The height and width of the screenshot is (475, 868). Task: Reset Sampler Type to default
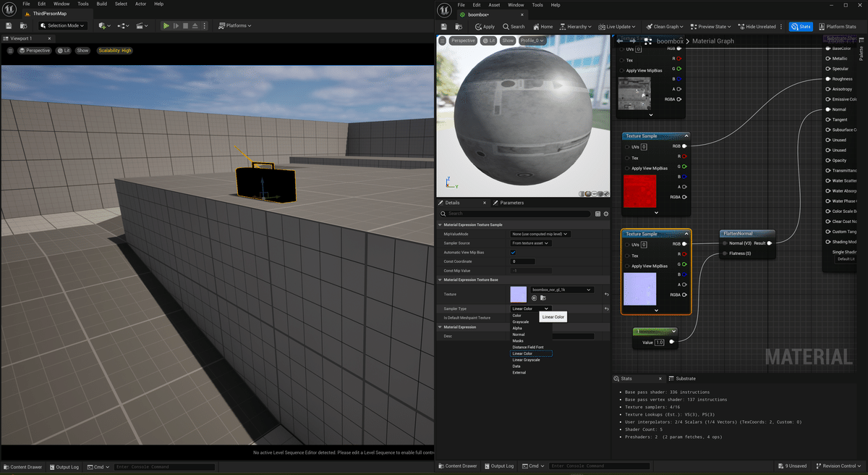point(606,309)
